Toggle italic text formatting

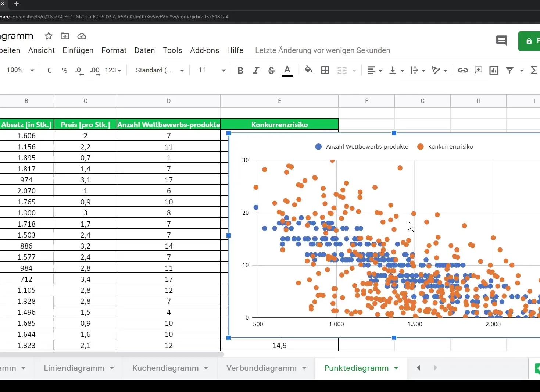[x=256, y=70]
